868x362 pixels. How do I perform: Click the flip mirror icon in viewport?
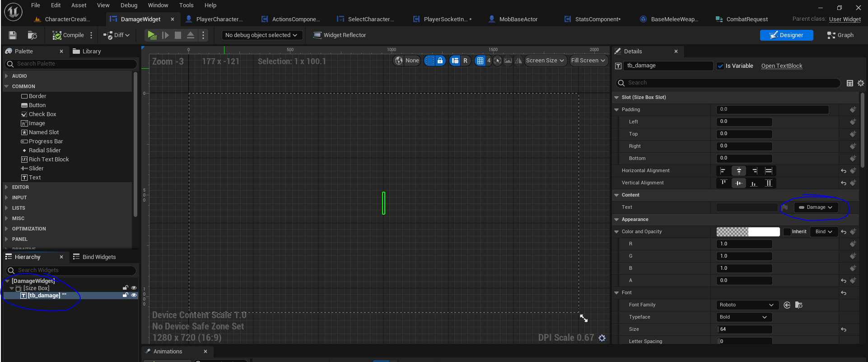[x=518, y=61]
